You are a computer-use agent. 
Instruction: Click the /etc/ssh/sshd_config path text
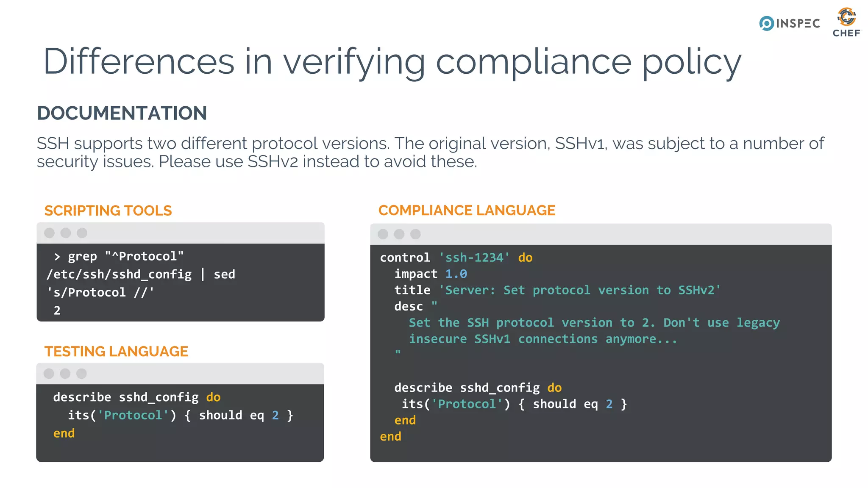[119, 274]
